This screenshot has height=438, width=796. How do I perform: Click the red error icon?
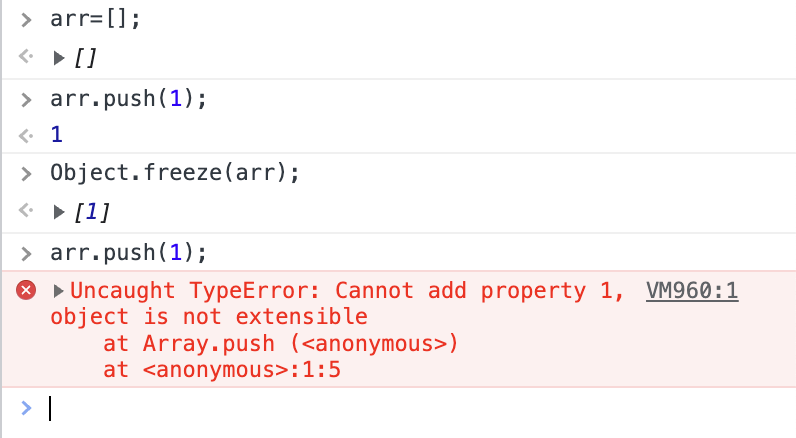(x=27, y=291)
